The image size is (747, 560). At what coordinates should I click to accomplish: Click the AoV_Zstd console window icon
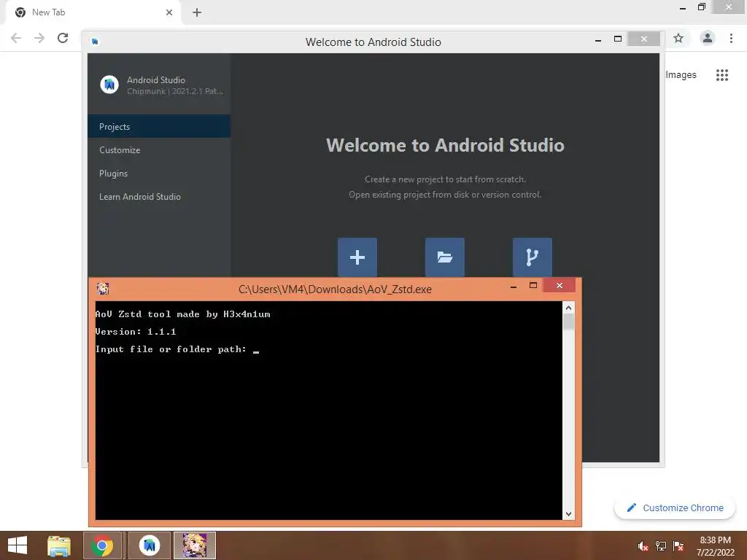click(102, 289)
